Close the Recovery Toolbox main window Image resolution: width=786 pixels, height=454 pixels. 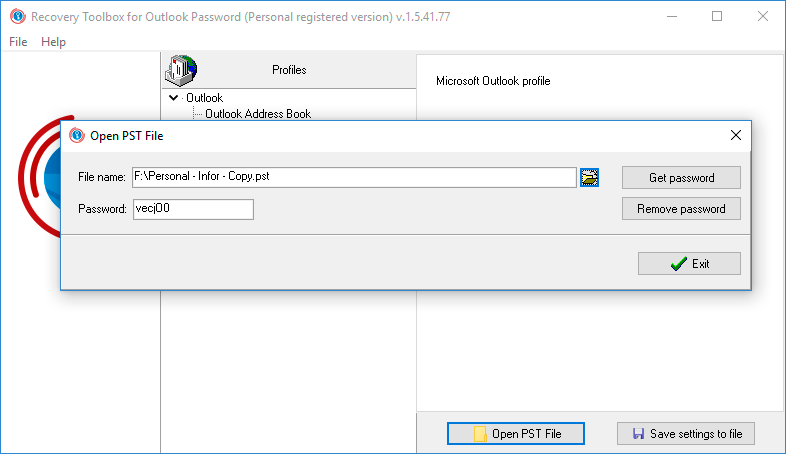click(x=763, y=17)
